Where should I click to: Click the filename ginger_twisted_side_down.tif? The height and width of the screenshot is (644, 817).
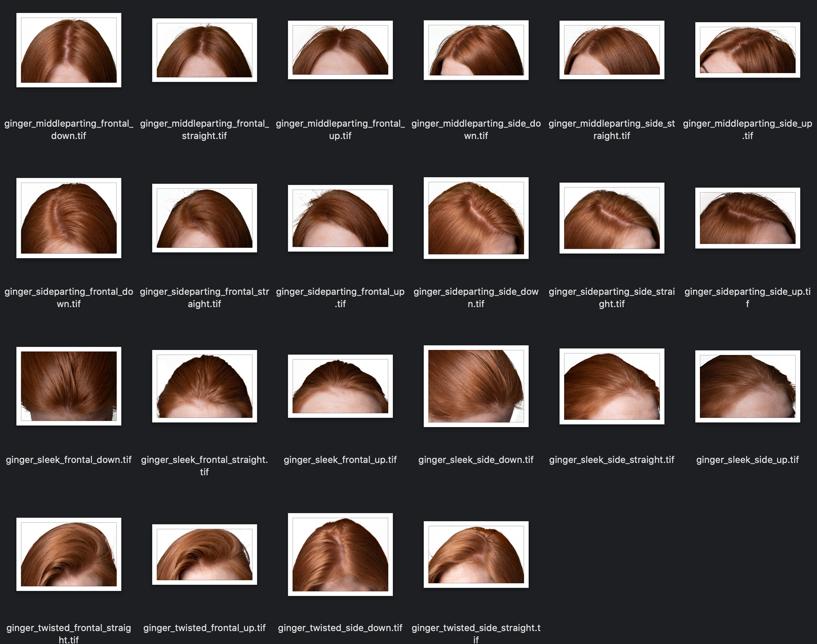(x=340, y=628)
